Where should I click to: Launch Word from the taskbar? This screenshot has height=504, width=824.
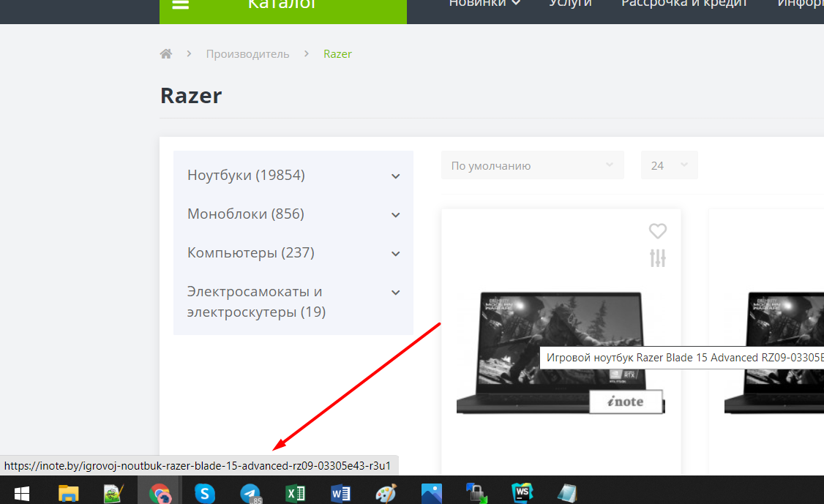[340, 494]
